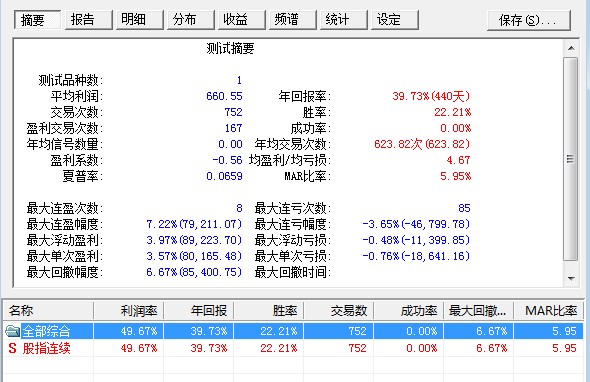Click the 盈利系数 value -0.56
The width and height of the screenshot is (590, 382).
[227, 160]
